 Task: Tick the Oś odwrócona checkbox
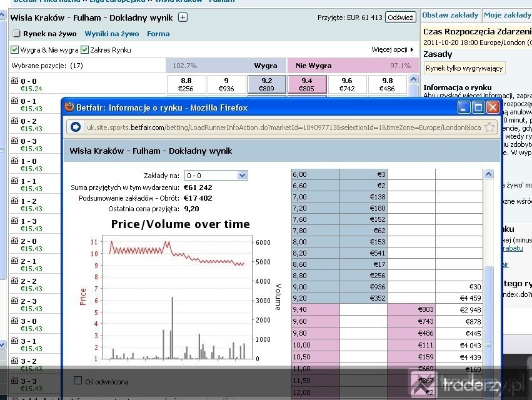(x=78, y=381)
